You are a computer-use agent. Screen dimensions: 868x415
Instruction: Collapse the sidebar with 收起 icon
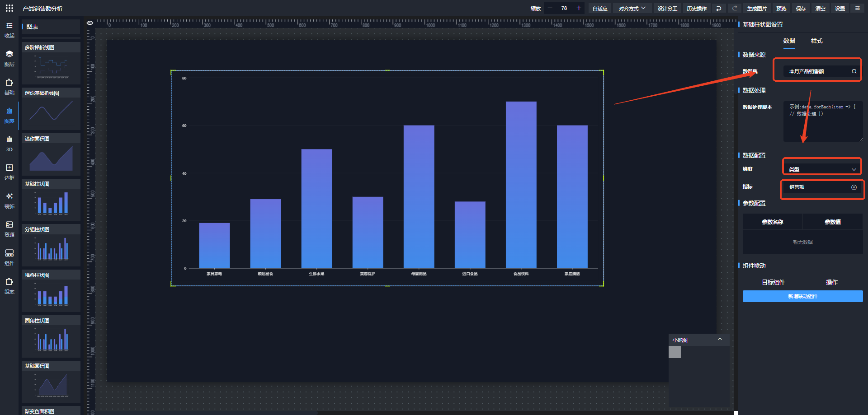coord(9,30)
